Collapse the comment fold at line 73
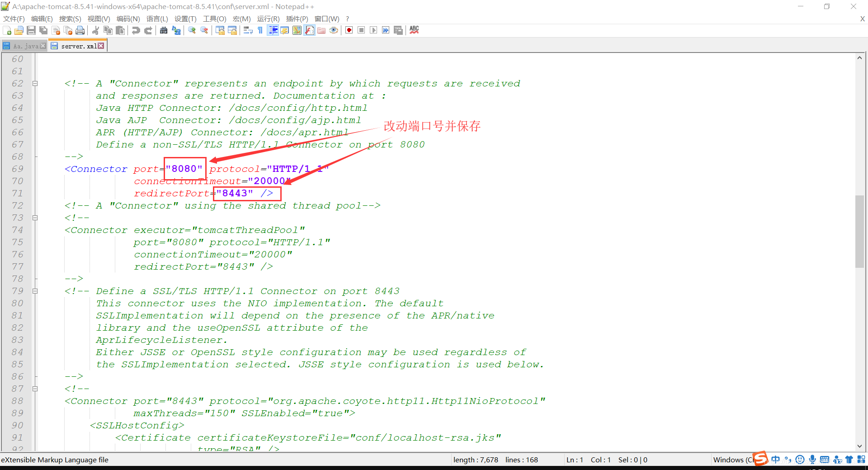Screen dimensions: 868x470 35,218
